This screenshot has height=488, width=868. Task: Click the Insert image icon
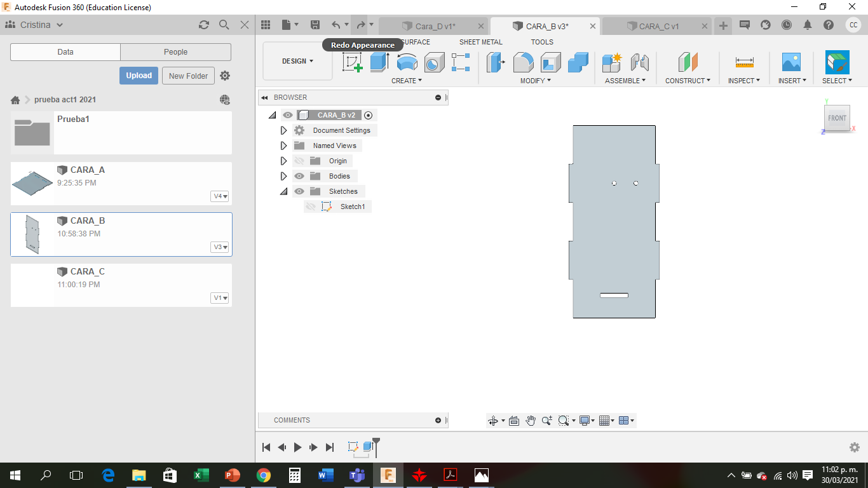tap(791, 62)
